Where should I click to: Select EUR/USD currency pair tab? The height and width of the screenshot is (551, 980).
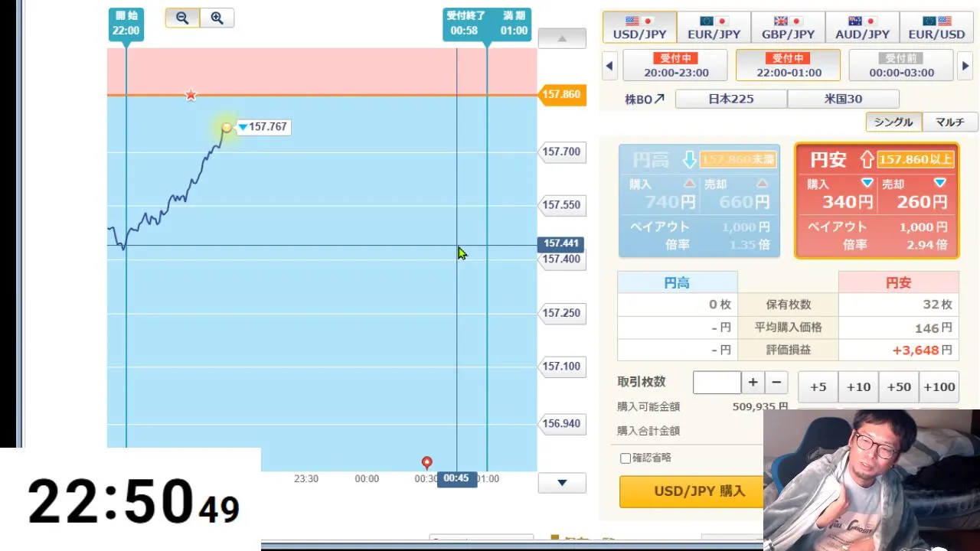936,28
